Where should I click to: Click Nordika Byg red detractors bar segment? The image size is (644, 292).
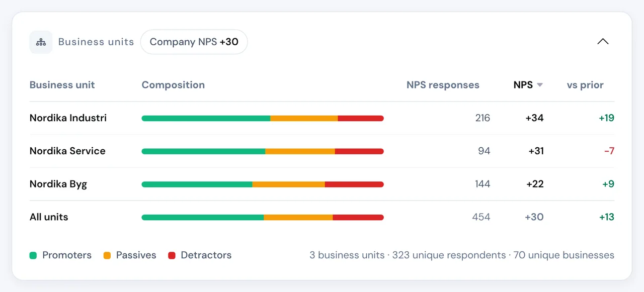click(354, 184)
